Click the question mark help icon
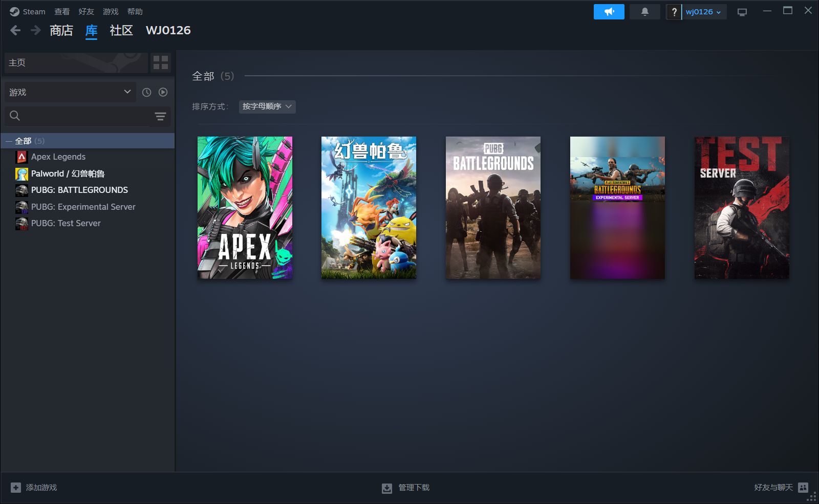 674,12
